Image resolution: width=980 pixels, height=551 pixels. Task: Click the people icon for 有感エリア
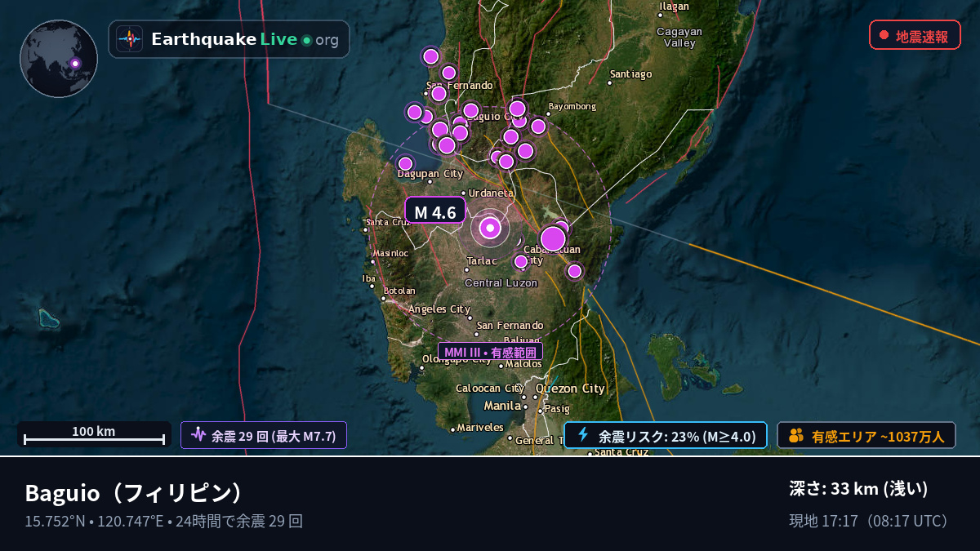[796, 436]
